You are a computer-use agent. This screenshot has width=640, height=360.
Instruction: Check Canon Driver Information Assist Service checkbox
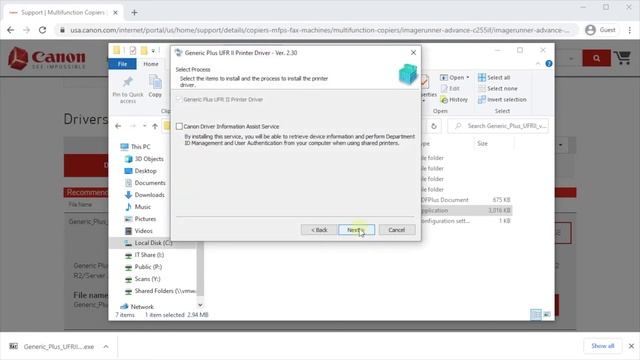coord(179,127)
